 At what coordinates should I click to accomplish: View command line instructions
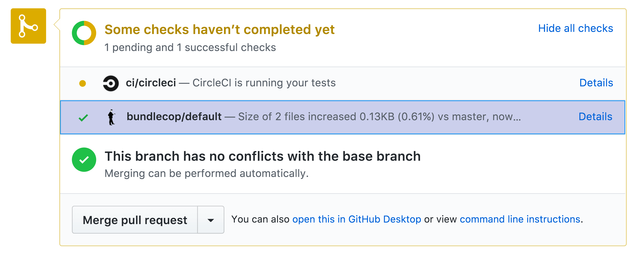point(520,219)
